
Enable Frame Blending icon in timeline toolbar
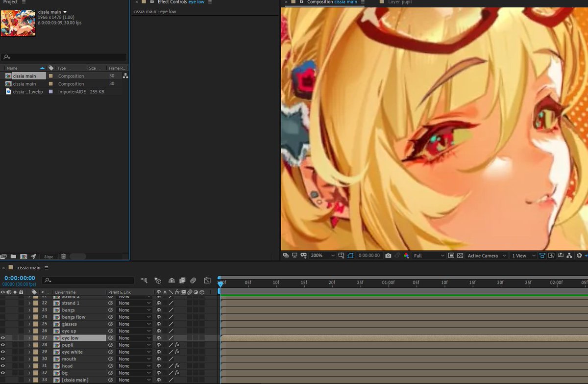[182, 281]
